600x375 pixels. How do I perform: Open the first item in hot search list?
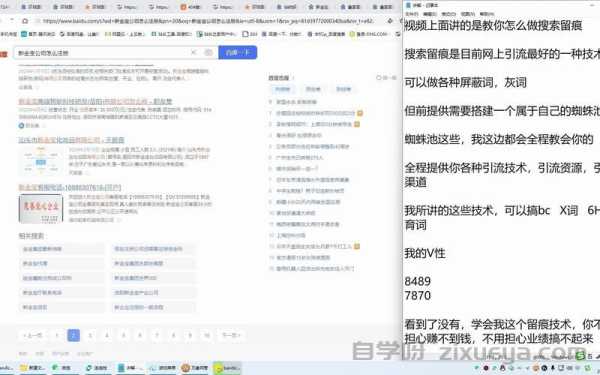[x=297, y=102]
